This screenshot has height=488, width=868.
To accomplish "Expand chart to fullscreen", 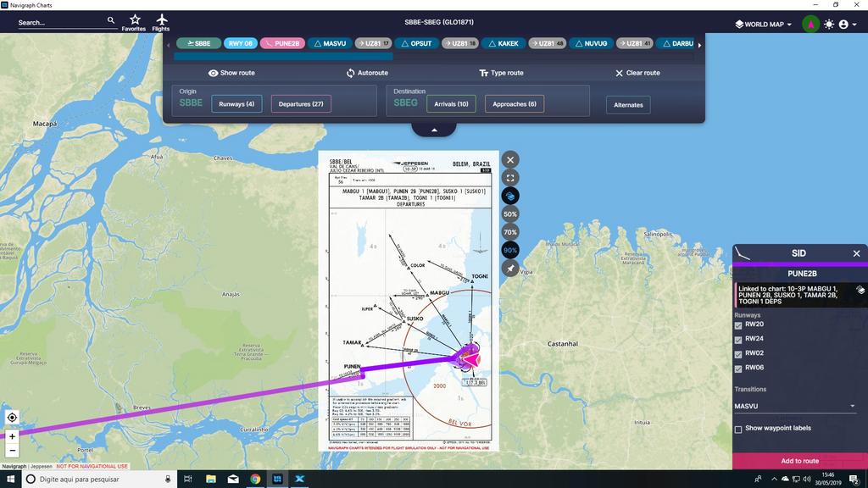I will pos(510,178).
